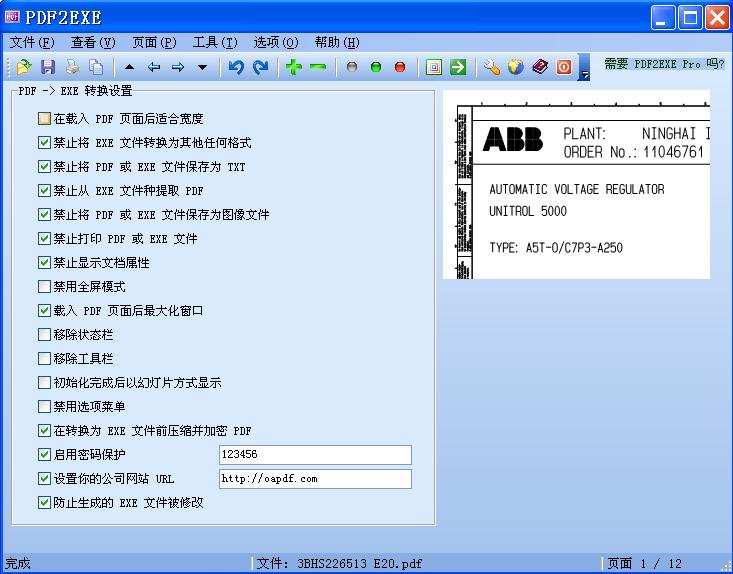
Task: Click the 需要 PDF2EXE Pro 吗? link
Action: pyautogui.click(x=664, y=64)
